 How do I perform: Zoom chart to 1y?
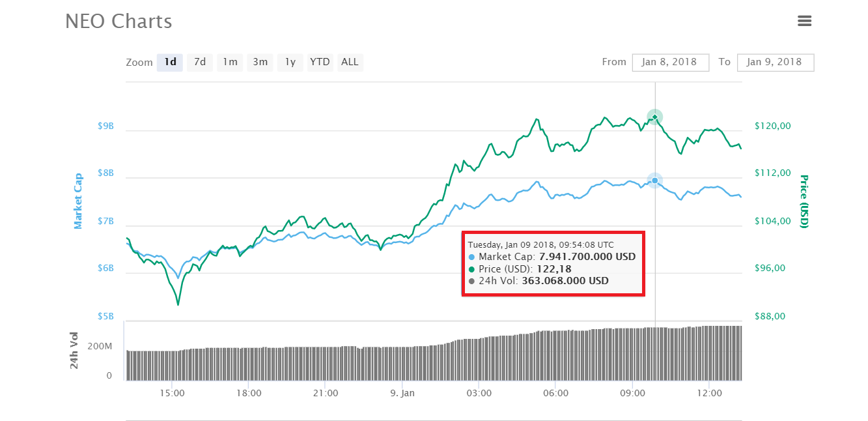click(290, 62)
